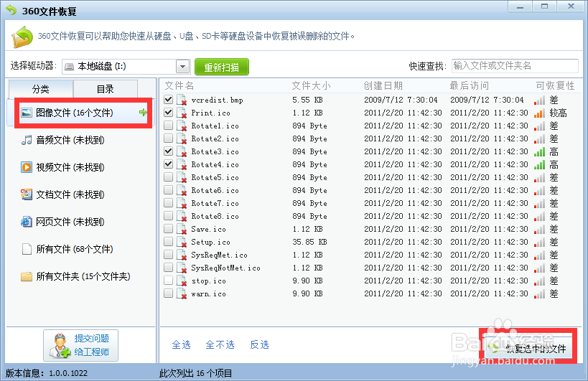588x381 pixels.
Task: Select the video files play icon
Action: [27, 167]
